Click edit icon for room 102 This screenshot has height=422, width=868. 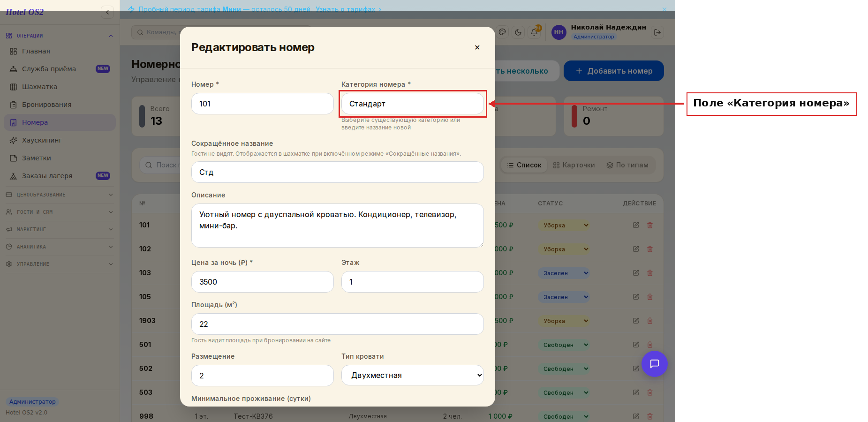tap(636, 249)
